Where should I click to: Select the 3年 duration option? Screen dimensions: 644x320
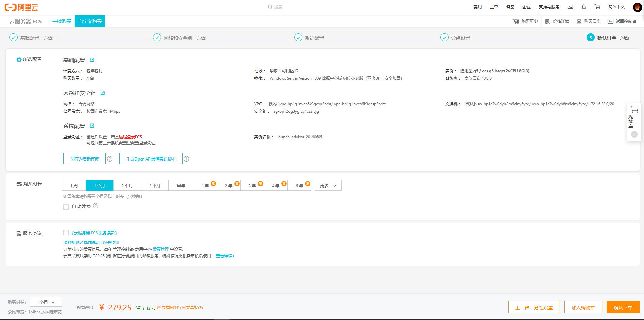coord(252,185)
